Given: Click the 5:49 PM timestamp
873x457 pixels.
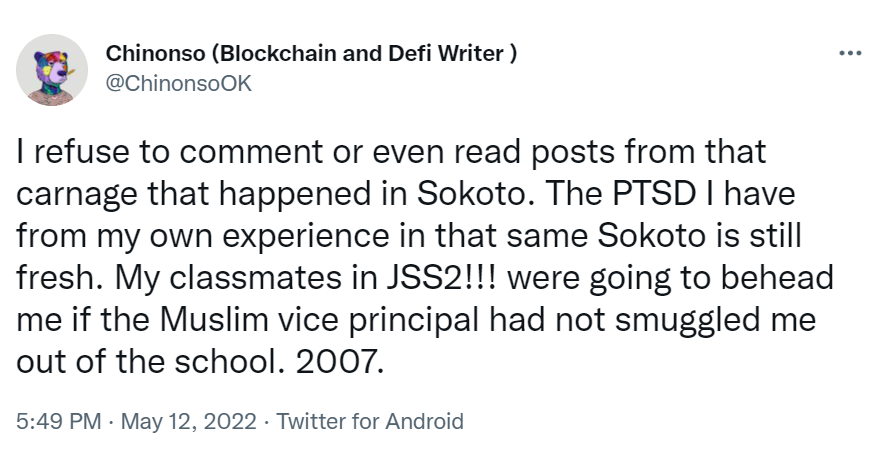Looking at the screenshot, I should (58, 421).
